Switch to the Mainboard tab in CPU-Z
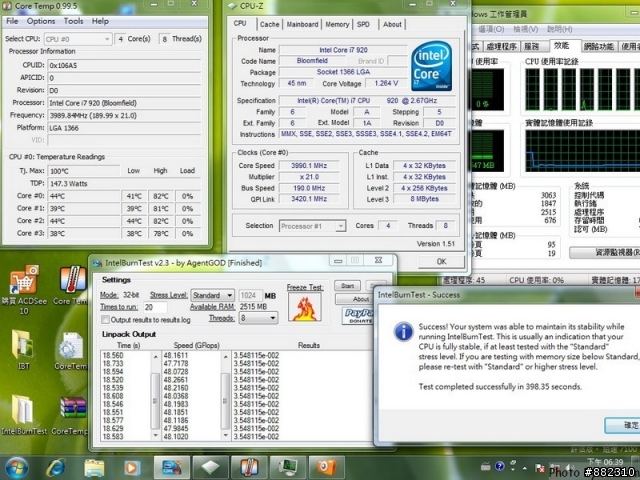The height and width of the screenshot is (480, 640). [302, 24]
